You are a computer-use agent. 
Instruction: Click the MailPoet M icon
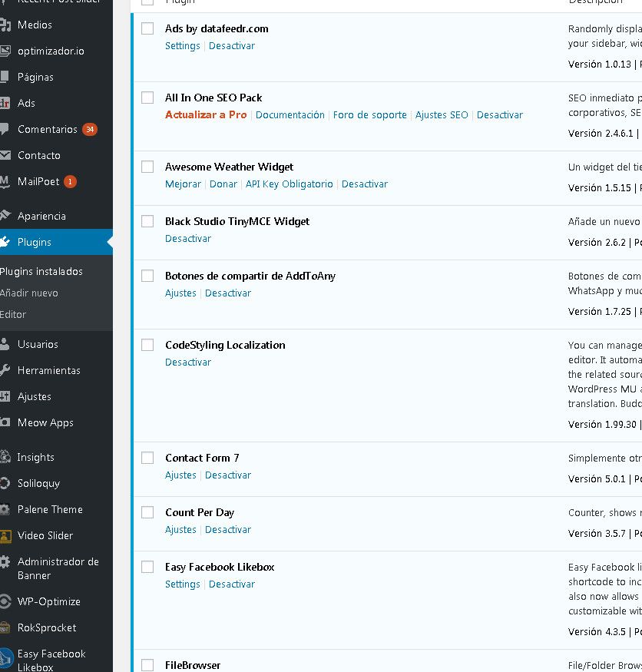(x=5, y=182)
